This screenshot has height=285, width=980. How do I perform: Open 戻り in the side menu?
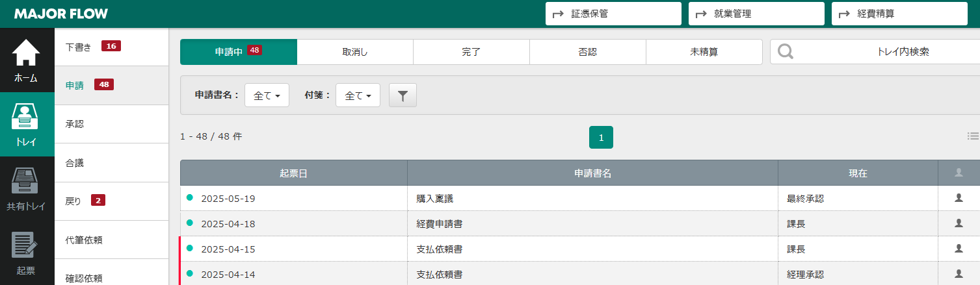(x=112, y=201)
